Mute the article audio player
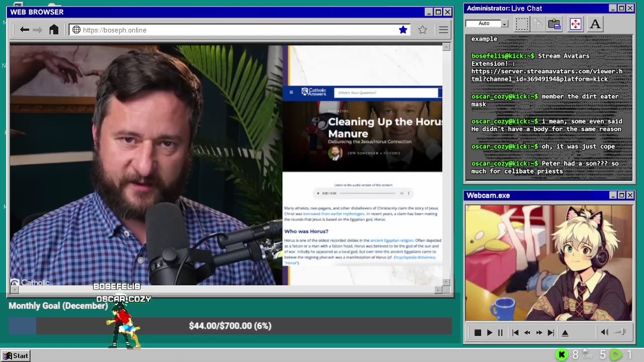This screenshot has width=644, height=362. [x=401, y=193]
